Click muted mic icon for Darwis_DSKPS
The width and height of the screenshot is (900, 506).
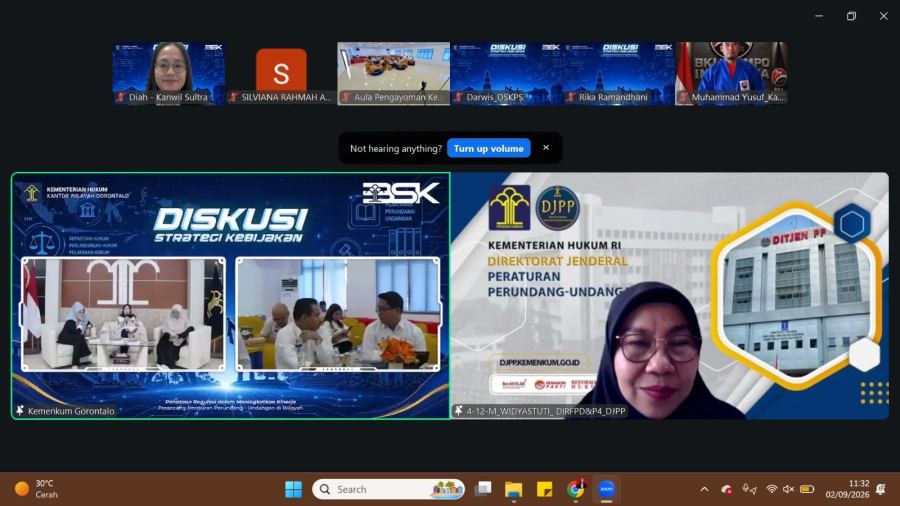[x=458, y=97]
